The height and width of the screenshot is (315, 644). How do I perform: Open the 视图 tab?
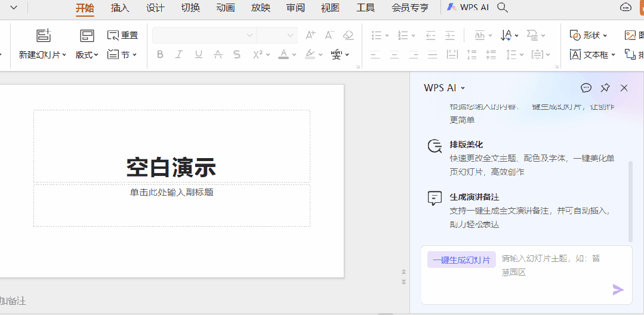(x=331, y=8)
